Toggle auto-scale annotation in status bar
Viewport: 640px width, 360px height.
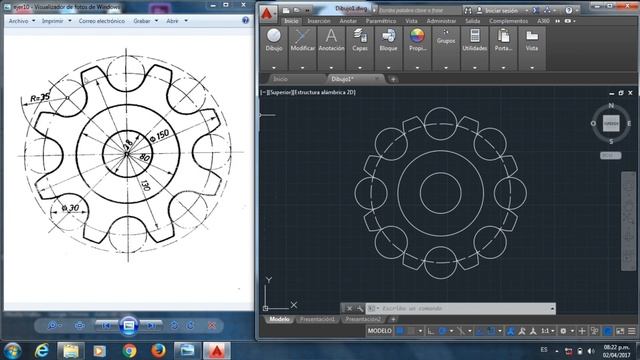(522, 331)
